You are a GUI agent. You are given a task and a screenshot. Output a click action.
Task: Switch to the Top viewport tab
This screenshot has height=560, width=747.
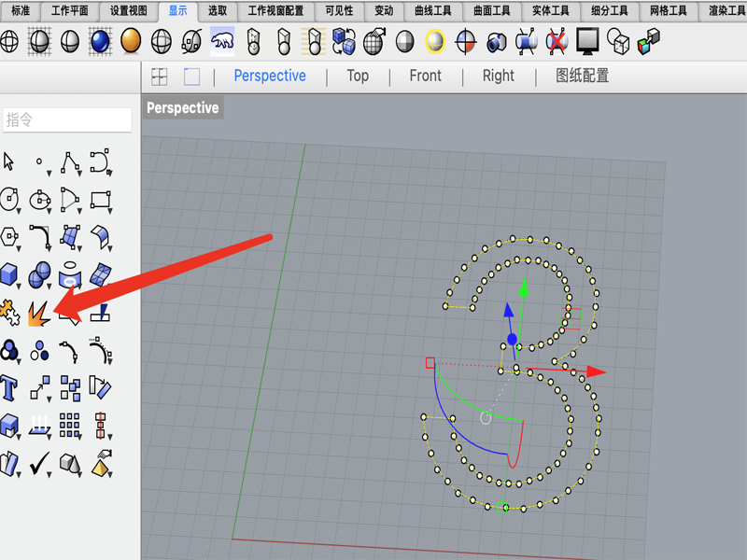click(358, 76)
